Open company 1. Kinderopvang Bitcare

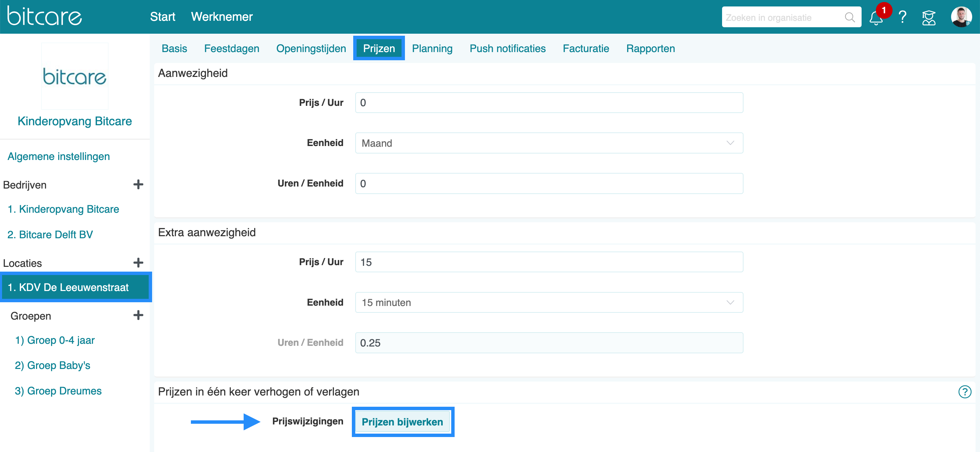(63, 209)
